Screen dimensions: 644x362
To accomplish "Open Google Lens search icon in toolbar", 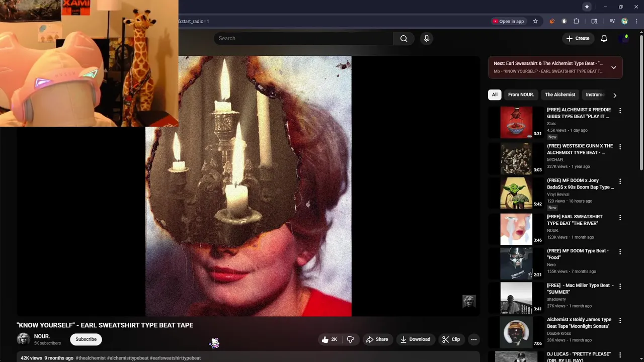I will pos(594,21).
